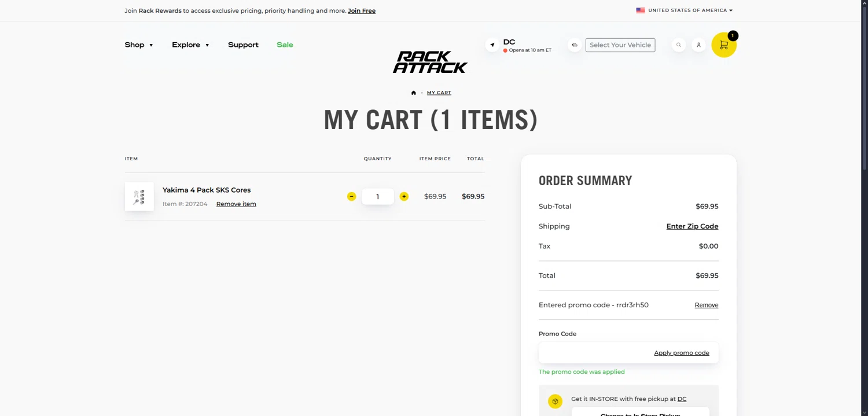
Task: Click the Change to In-Store Pickup button
Action: (x=640, y=413)
